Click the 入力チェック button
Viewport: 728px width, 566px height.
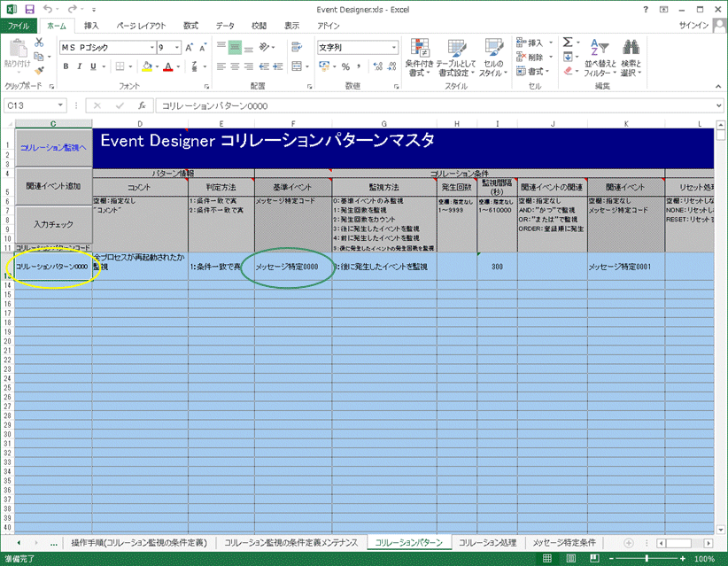[53, 224]
